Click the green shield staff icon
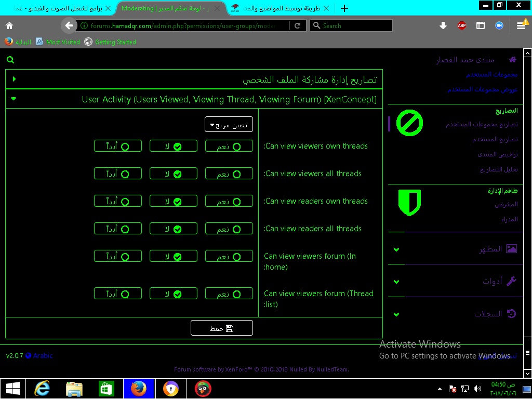The image size is (532, 399). point(409,203)
